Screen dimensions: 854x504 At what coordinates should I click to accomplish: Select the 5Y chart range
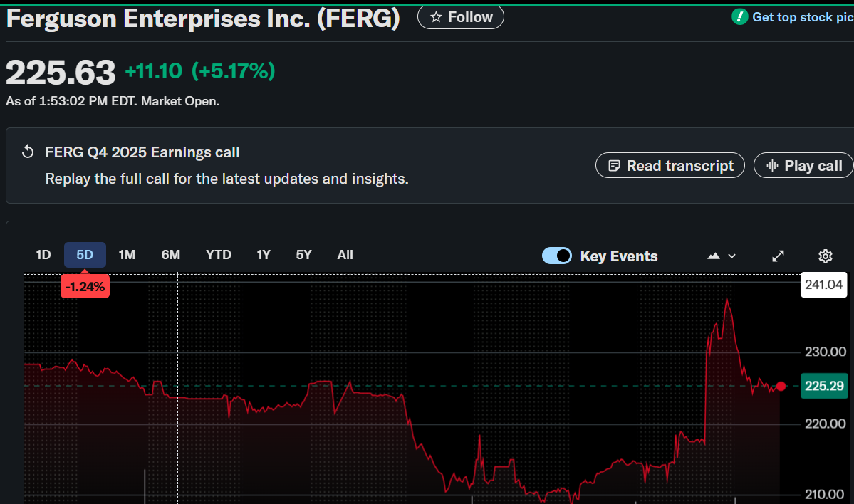[x=303, y=255]
